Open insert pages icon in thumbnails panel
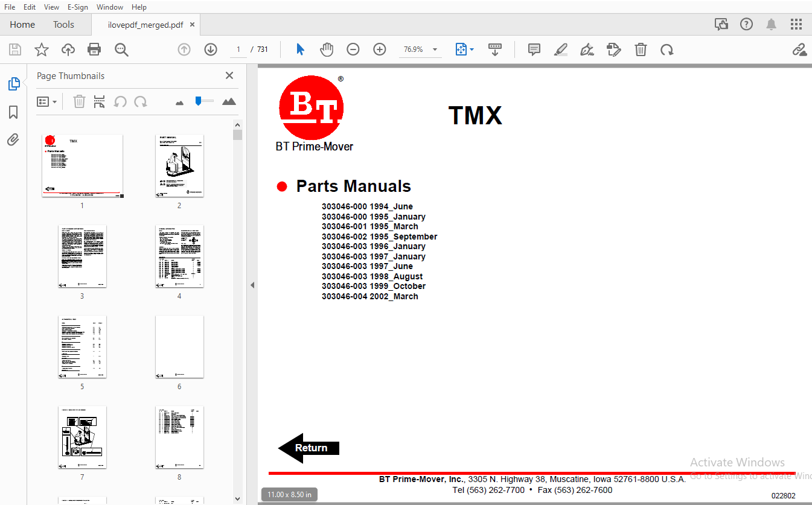The width and height of the screenshot is (812, 505). pyautogui.click(x=100, y=101)
